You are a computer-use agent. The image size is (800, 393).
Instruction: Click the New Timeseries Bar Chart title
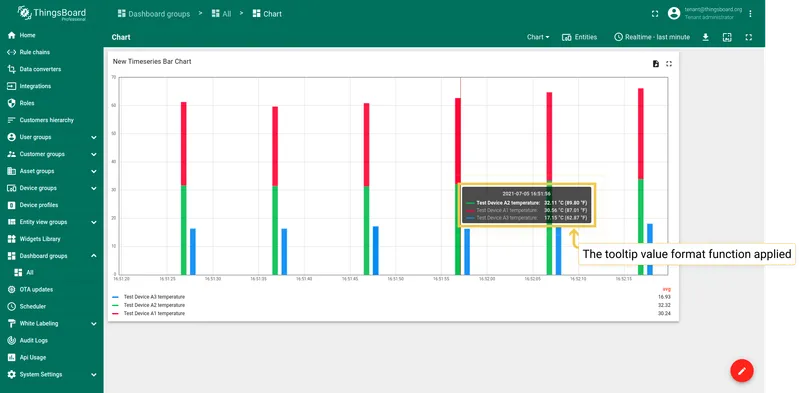[152, 61]
